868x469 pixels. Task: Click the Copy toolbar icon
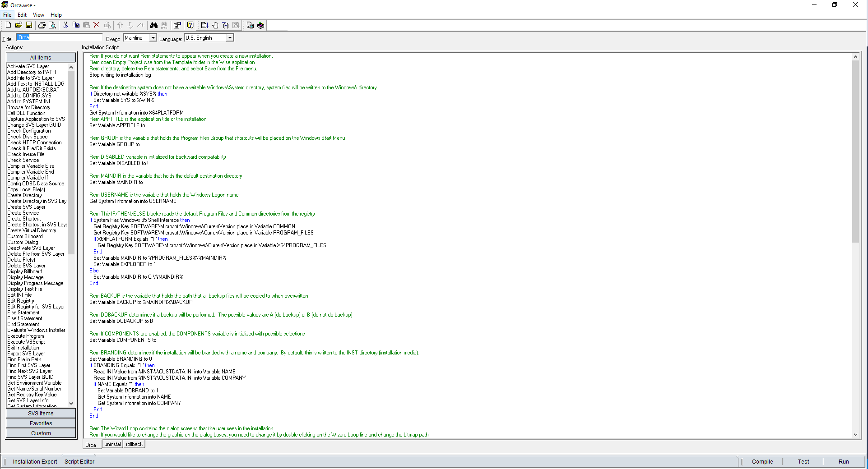coord(76,25)
